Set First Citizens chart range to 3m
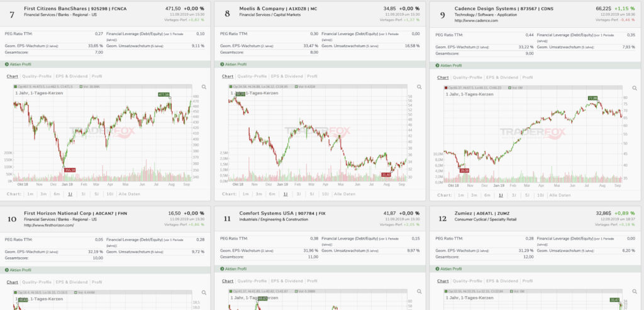The image size is (644, 310). [x=43, y=194]
